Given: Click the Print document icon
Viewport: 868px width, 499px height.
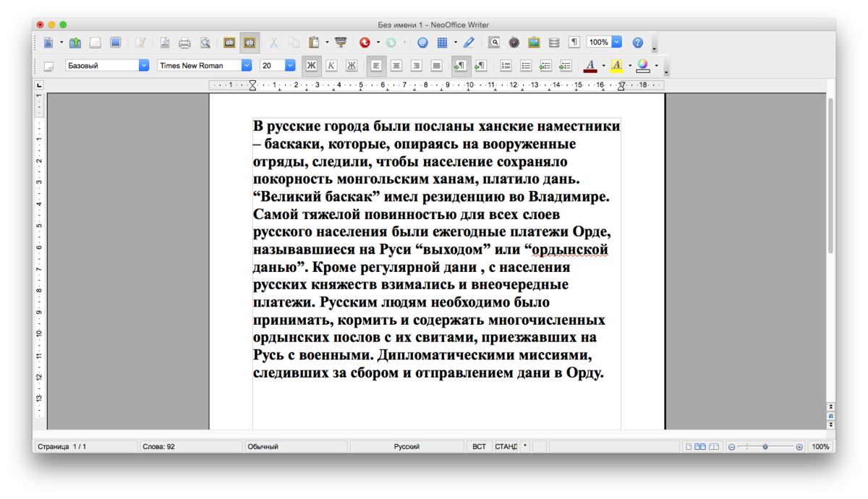Looking at the screenshot, I should point(184,43).
